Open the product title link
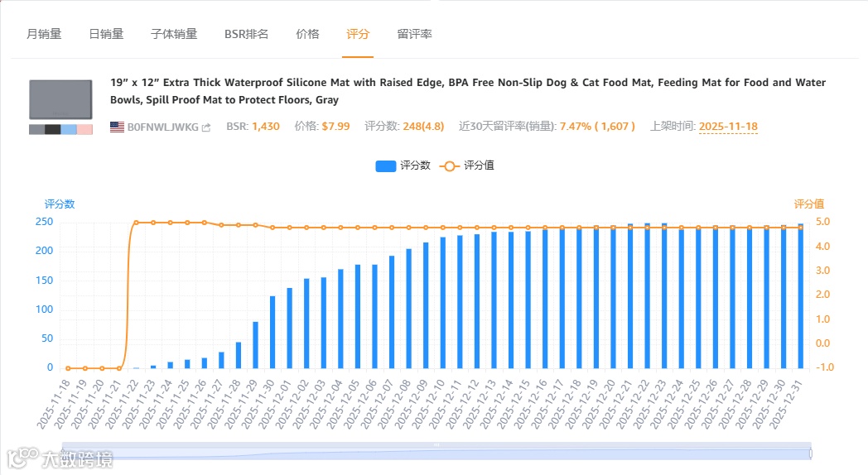Image resolution: width=868 pixels, height=475 pixels. click(x=468, y=91)
